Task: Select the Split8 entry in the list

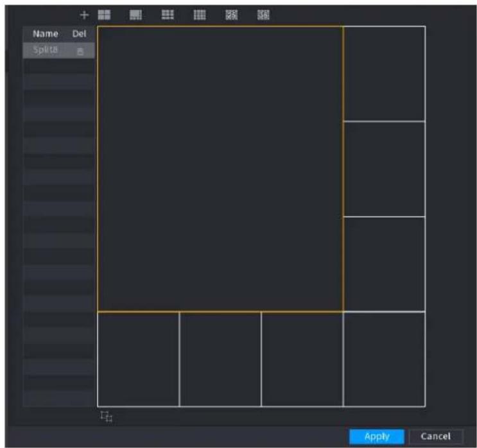Action: 58,50
